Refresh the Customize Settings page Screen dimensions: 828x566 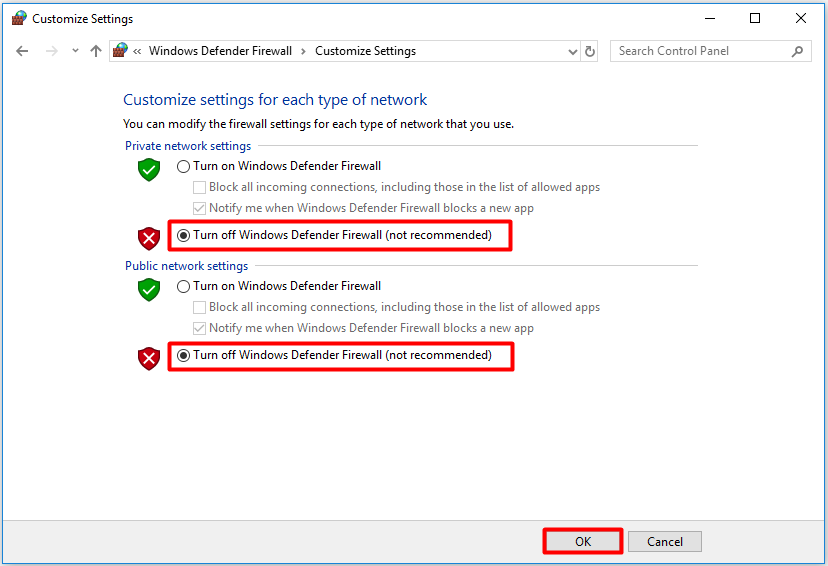[590, 51]
